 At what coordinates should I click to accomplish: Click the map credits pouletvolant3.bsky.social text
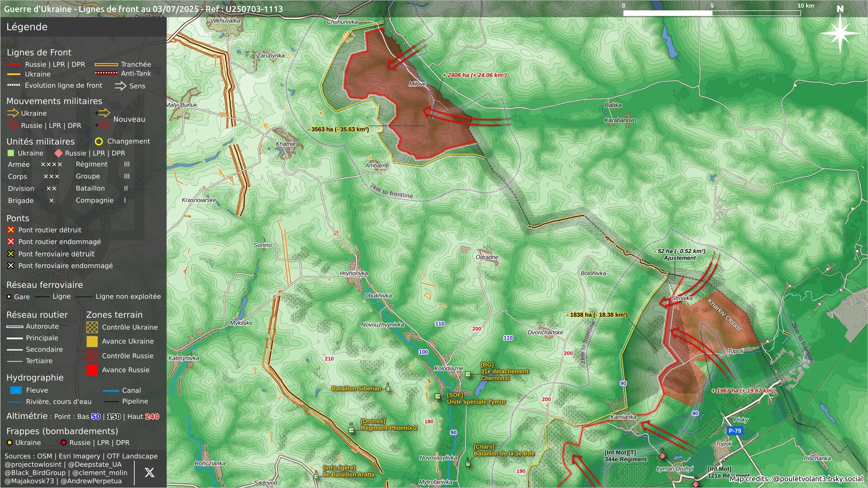click(x=796, y=479)
